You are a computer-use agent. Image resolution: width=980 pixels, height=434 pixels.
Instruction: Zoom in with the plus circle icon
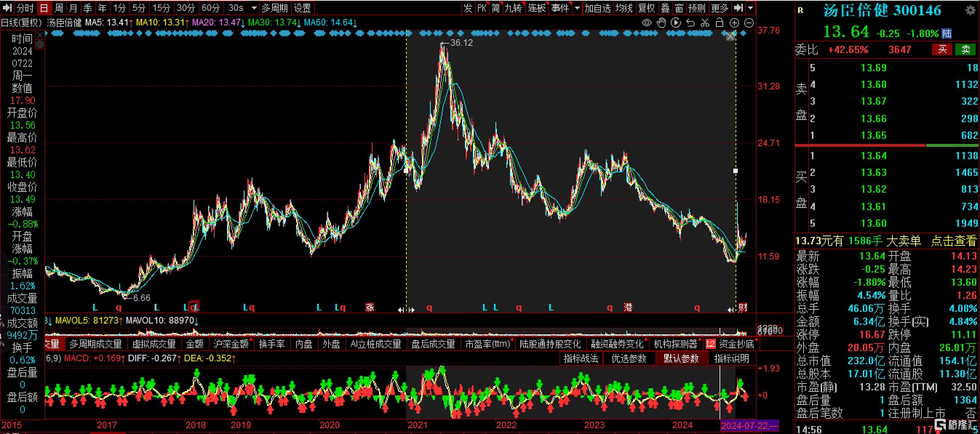(734, 23)
